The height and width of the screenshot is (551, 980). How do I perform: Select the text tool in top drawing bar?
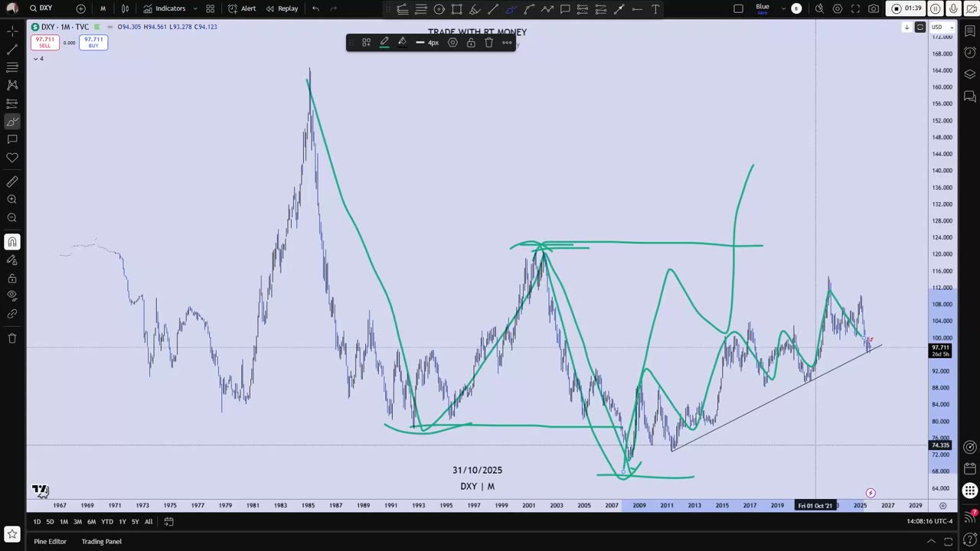tap(655, 9)
